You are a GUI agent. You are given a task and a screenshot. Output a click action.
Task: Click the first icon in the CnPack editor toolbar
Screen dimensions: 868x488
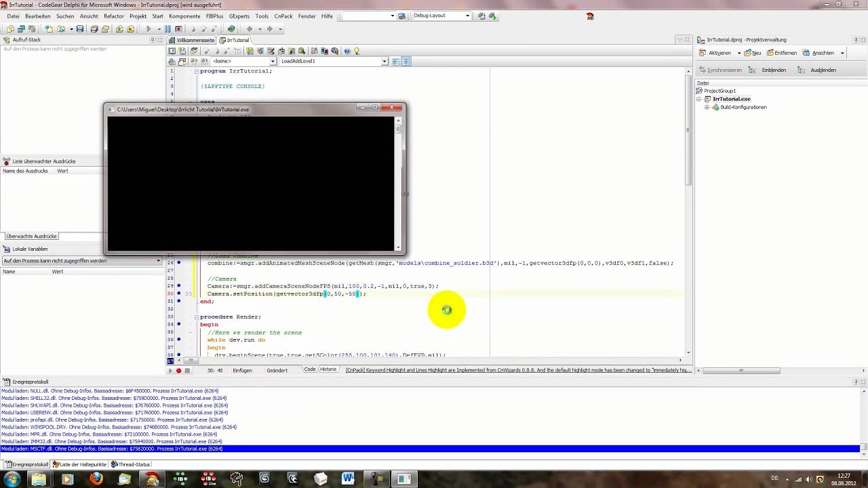pos(172,51)
